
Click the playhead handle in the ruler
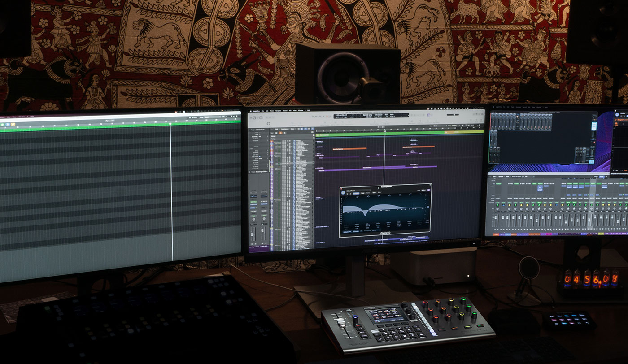385,131
